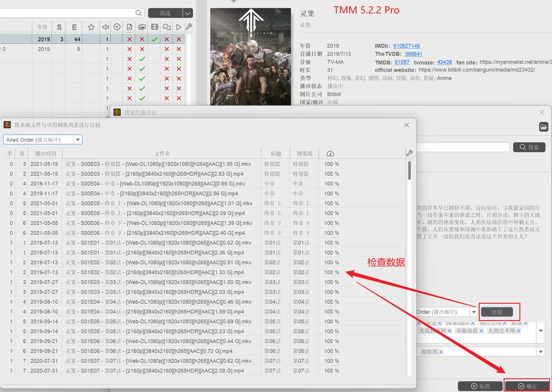Image resolution: width=552 pixels, height=392 pixels.
Task: Click the film strip column header icon
Action: click(154, 27)
